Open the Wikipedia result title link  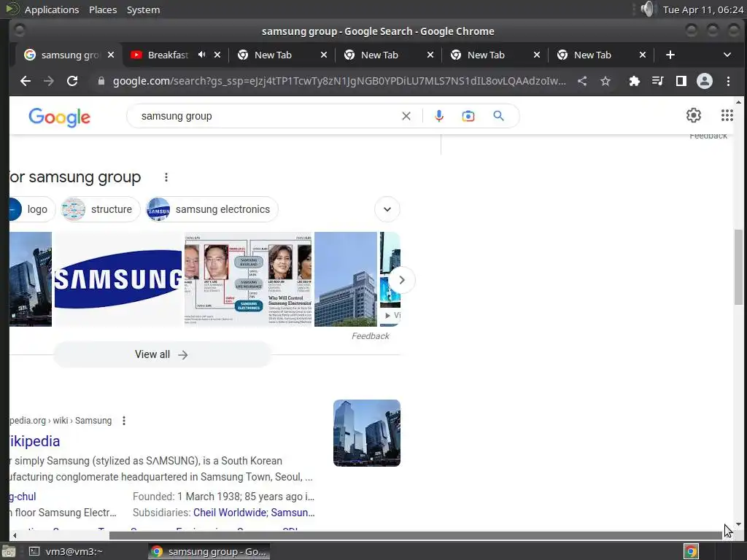pos(35,441)
